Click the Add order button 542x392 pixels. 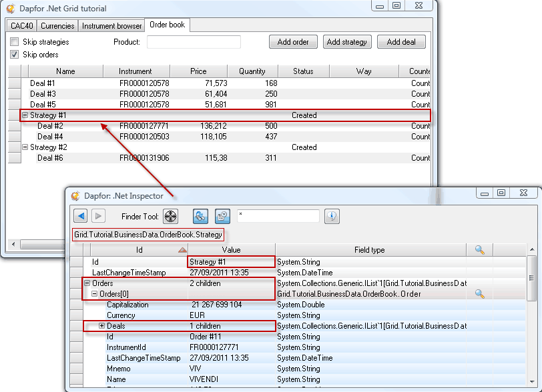tap(293, 42)
